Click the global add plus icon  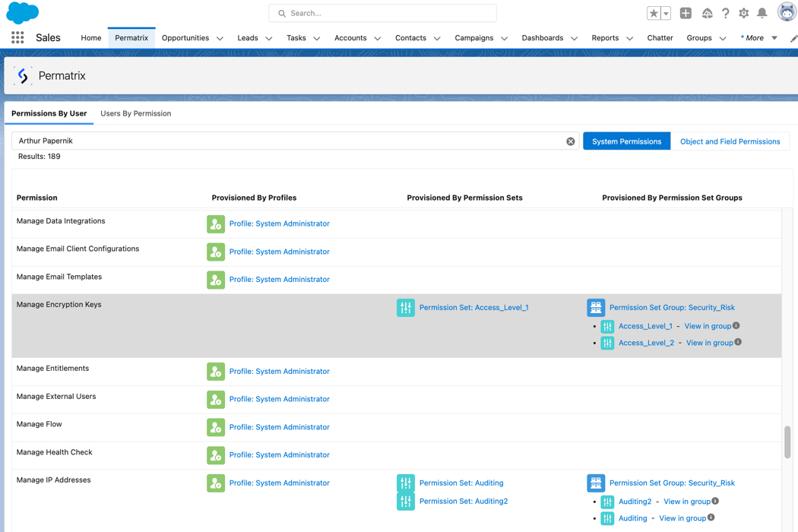(x=685, y=13)
